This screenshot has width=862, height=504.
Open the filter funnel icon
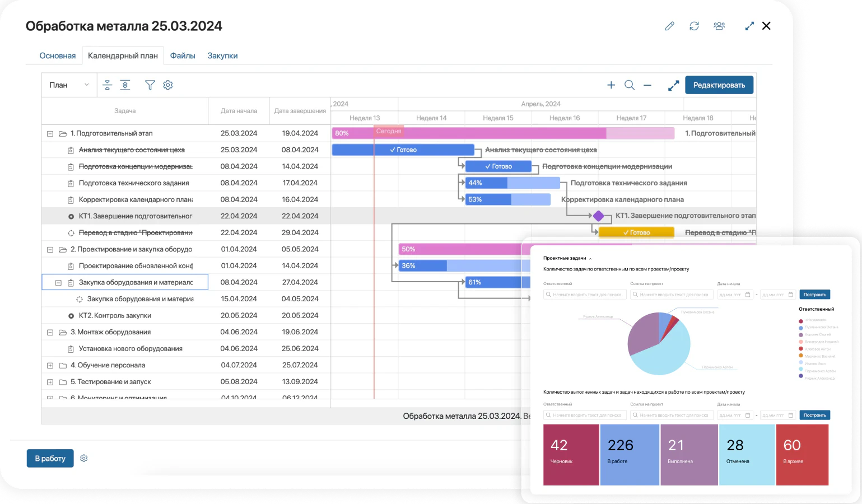click(150, 85)
